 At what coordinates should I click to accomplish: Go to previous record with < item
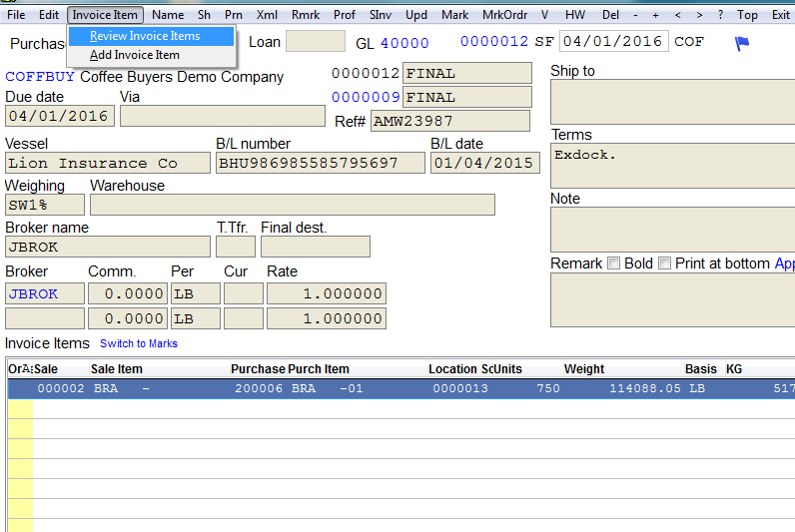pos(678,15)
